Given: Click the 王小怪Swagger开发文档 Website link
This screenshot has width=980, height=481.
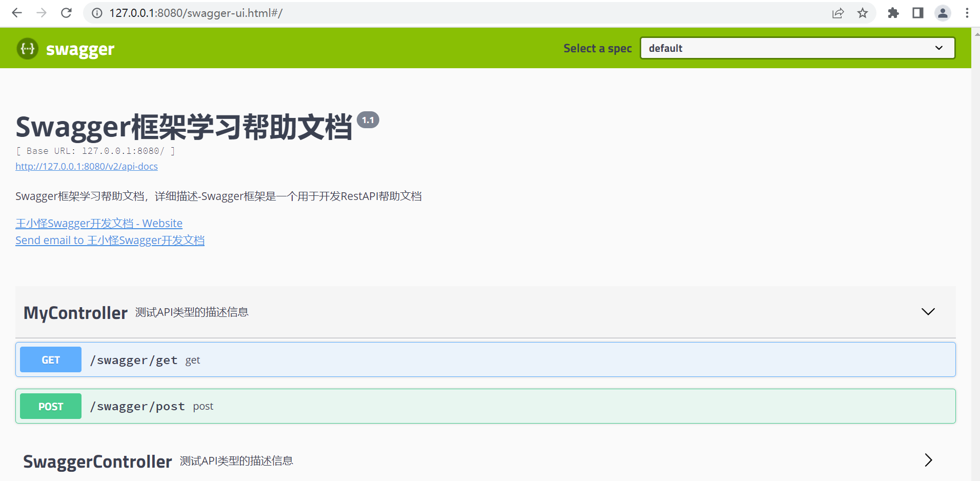Looking at the screenshot, I should [x=98, y=223].
